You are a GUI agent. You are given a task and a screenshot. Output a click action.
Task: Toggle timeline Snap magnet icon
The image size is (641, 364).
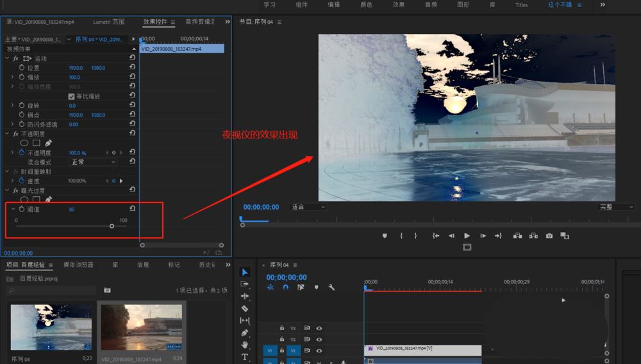tap(285, 287)
